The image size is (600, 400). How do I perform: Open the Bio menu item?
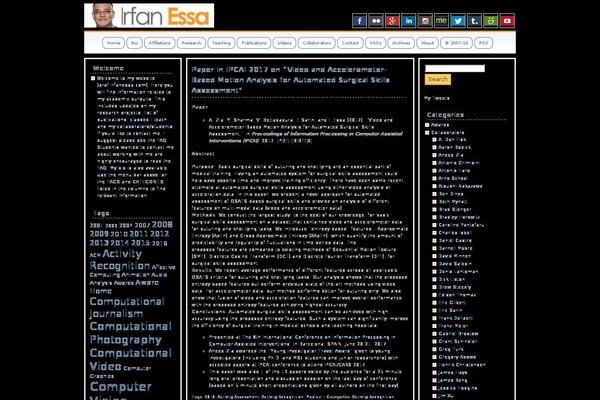coord(134,43)
